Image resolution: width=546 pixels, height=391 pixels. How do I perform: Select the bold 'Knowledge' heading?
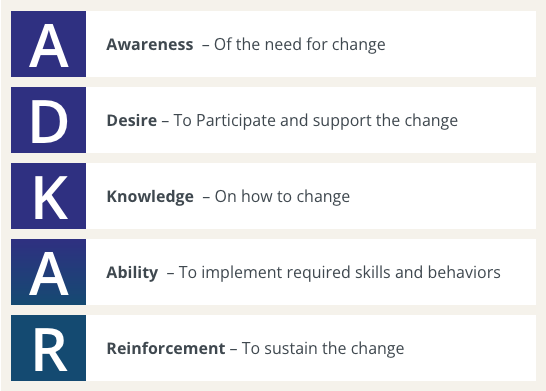pos(150,197)
